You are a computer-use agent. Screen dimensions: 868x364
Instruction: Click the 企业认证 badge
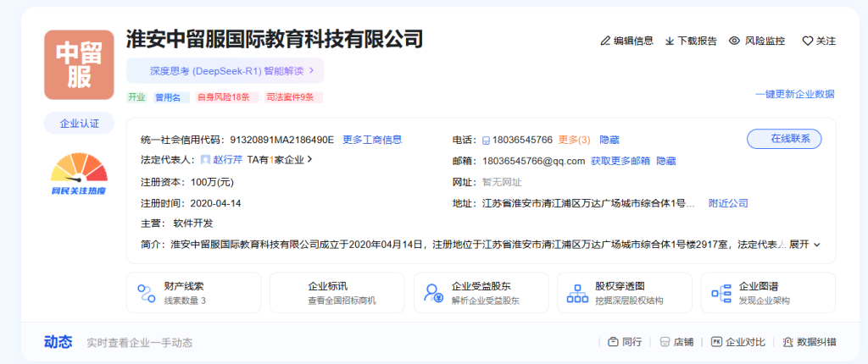(79, 124)
